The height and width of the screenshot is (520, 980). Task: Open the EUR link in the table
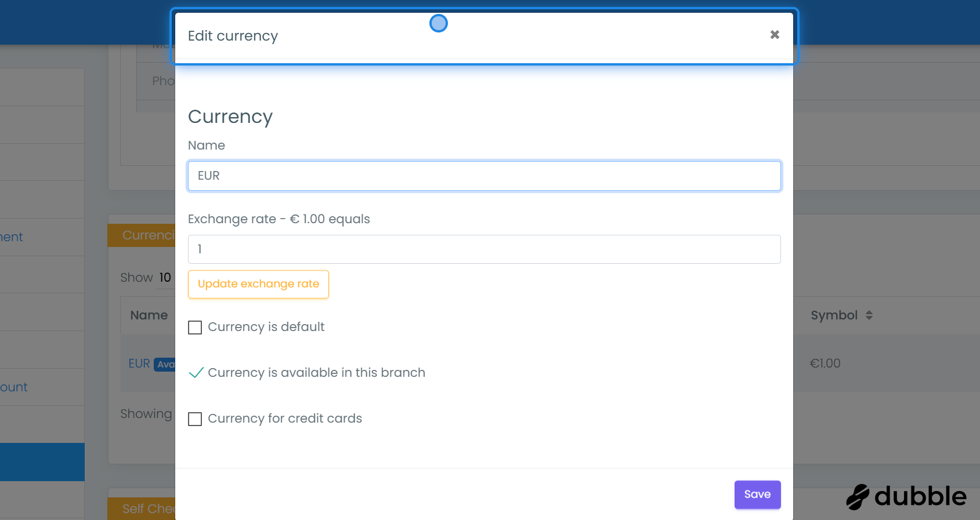[x=139, y=363]
